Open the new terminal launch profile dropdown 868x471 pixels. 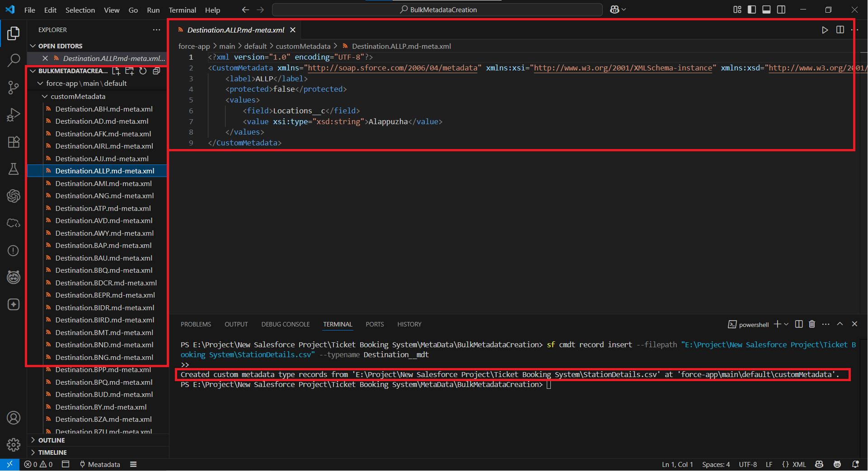click(x=787, y=324)
